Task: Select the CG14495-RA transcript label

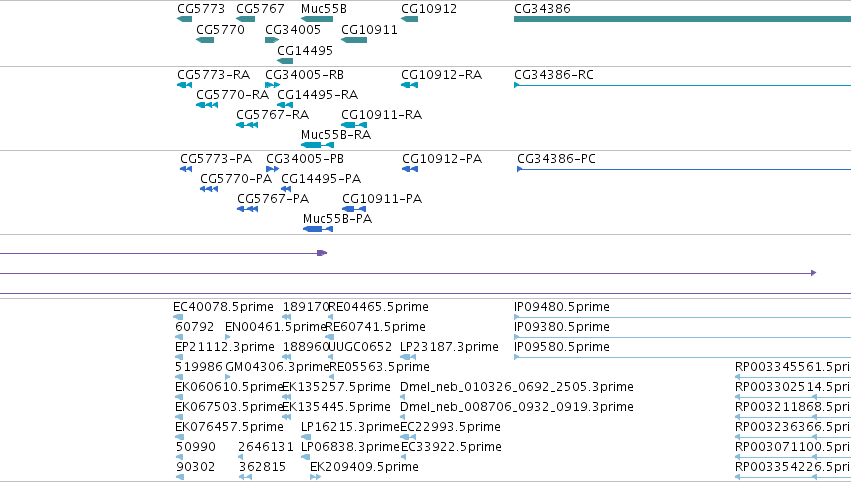Action: pyautogui.click(x=317, y=94)
